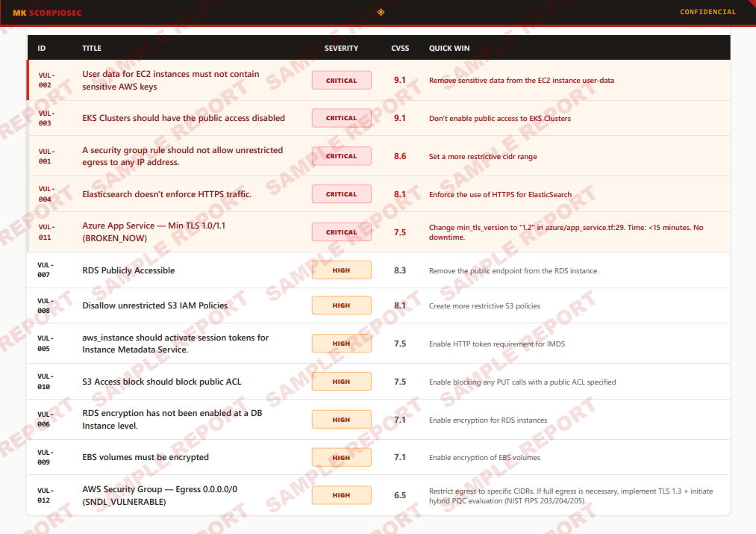756x534 pixels.
Task: Click title 'Disallow unrestricted S3 IAM Policies'
Action: click(x=154, y=305)
